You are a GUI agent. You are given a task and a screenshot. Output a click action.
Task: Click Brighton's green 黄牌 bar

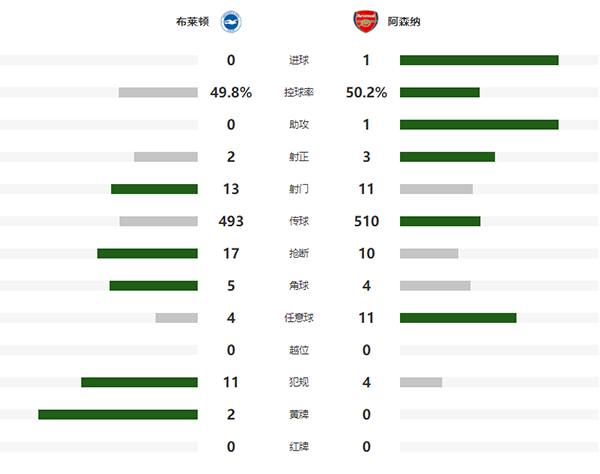coord(118,414)
